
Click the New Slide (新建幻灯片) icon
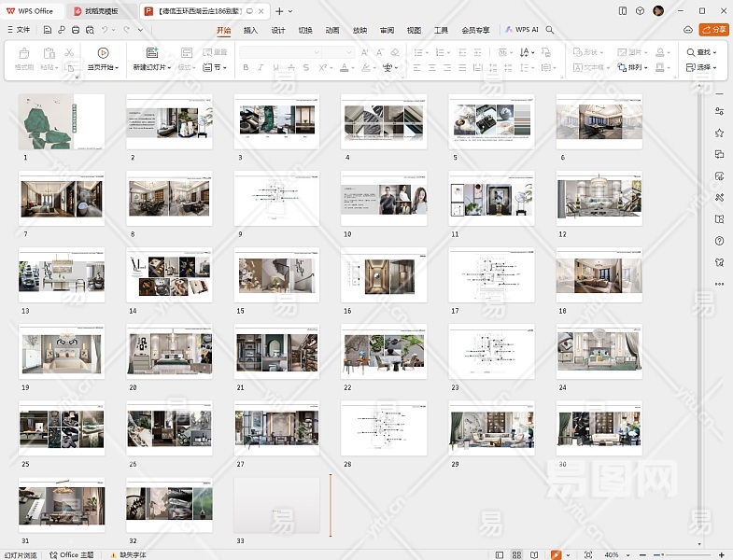[x=151, y=53]
